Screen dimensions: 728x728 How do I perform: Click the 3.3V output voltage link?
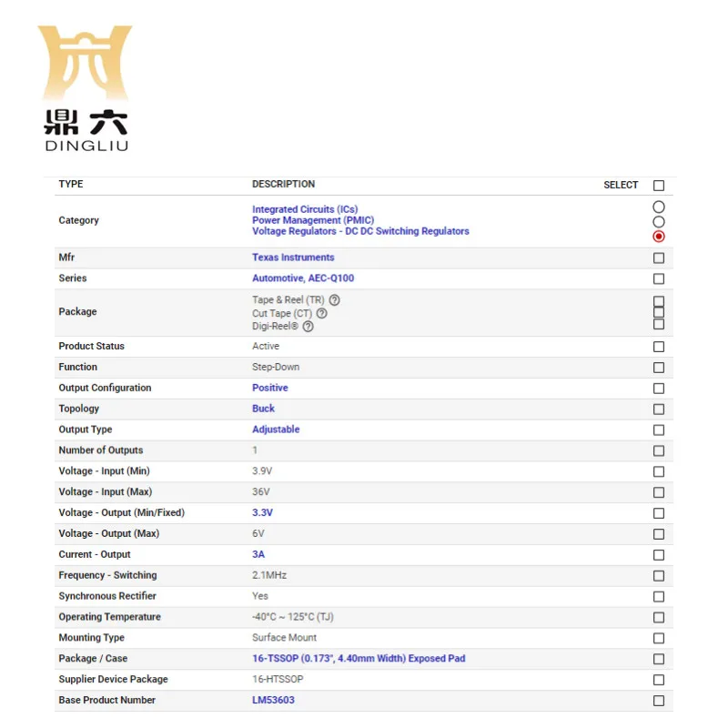pos(262,512)
